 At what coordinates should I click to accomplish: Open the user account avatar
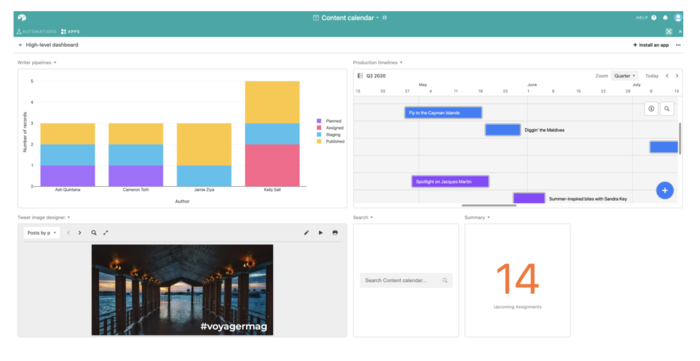(x=678, y=18)
